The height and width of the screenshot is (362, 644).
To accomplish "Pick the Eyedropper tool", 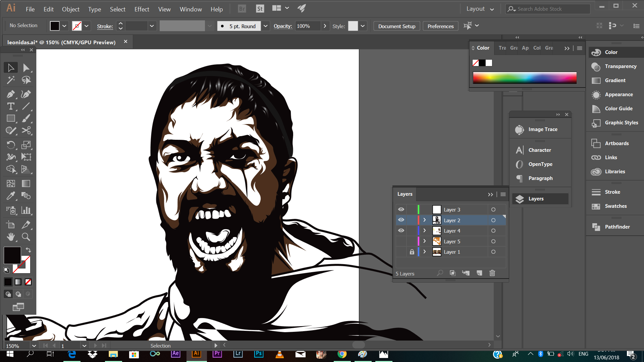I will tap(10, 195).
